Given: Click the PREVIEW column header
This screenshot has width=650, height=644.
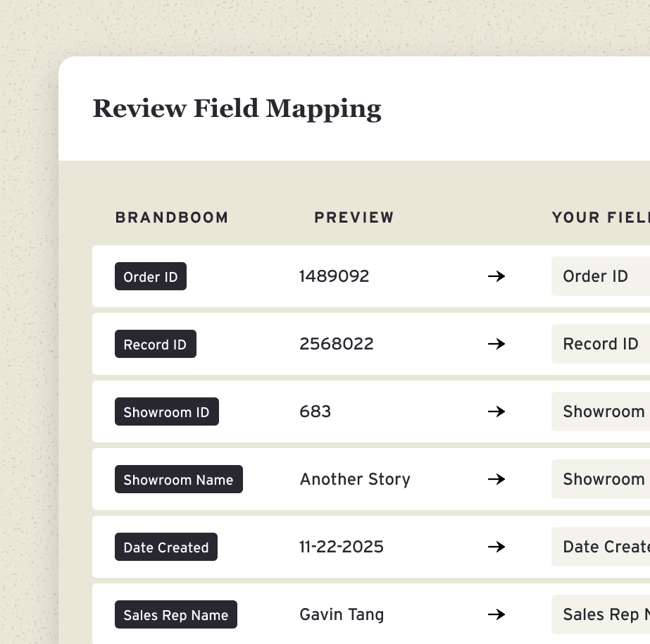Looking at the screenshot, I should point(354,217).
